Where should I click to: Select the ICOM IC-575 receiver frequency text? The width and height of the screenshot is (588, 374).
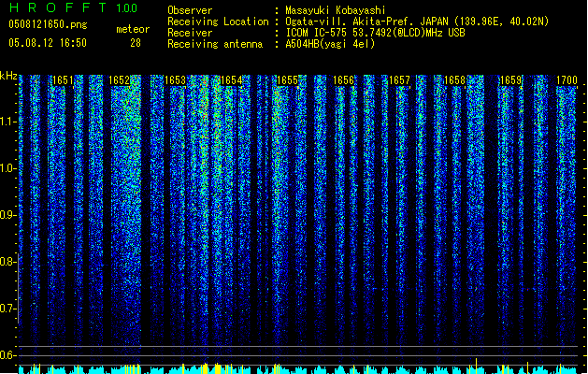(376, 33)
